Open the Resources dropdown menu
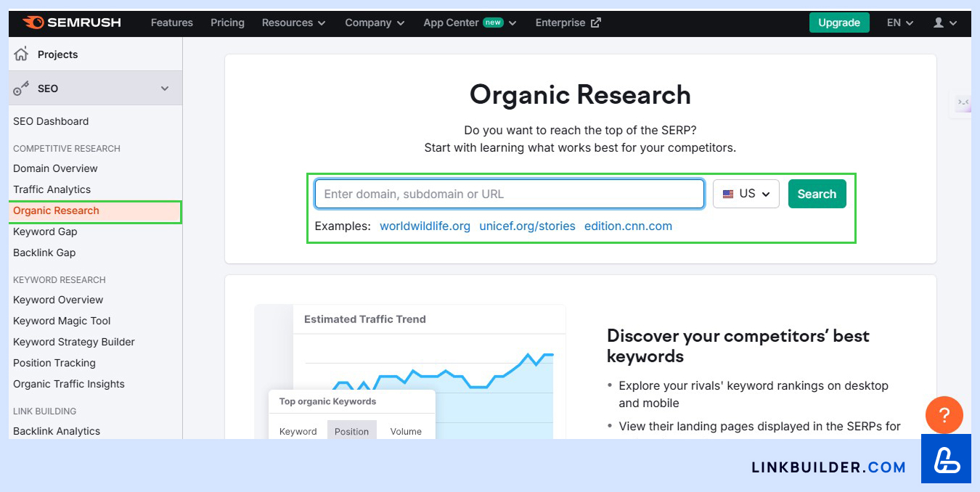 click(293, 22)
